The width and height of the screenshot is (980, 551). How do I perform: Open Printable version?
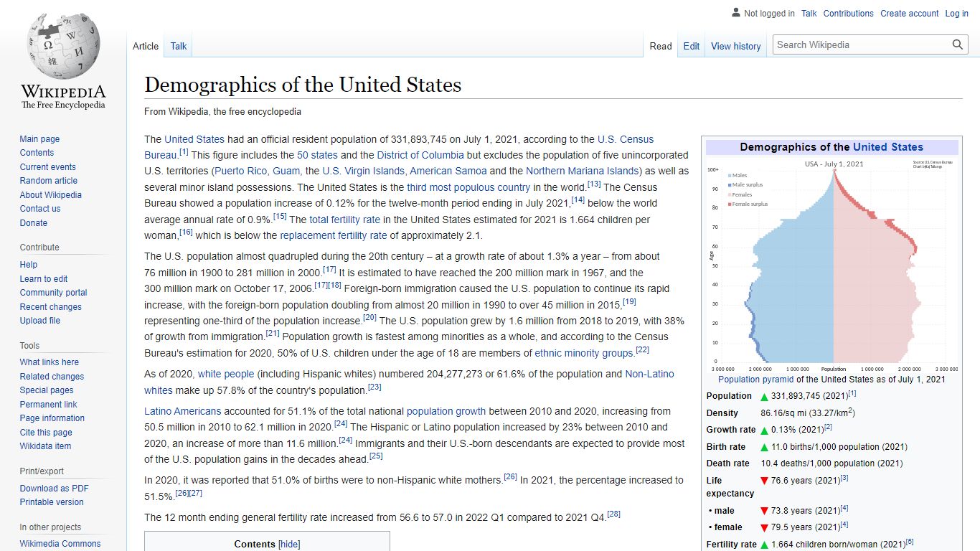[52, 502]
